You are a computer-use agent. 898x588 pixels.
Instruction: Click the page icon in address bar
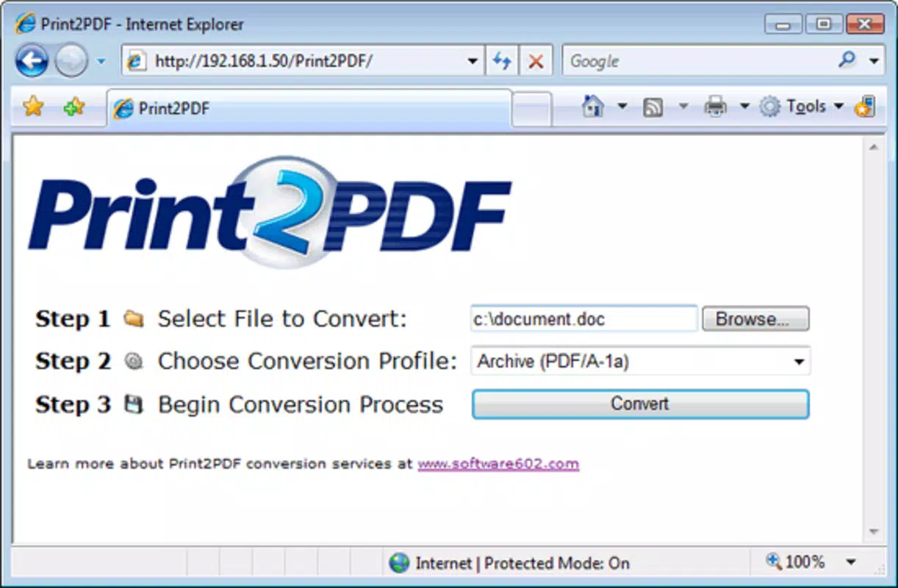click(137, 62)
